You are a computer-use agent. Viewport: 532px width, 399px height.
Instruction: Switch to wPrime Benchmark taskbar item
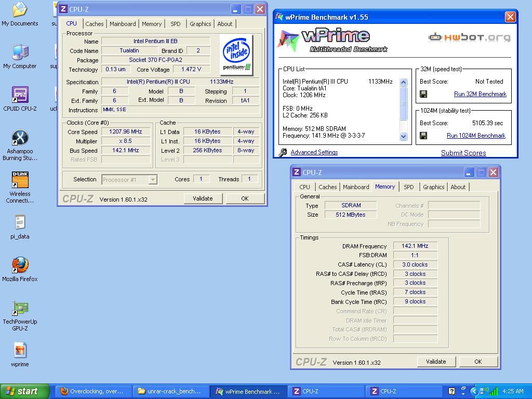[x=248, y=391]
